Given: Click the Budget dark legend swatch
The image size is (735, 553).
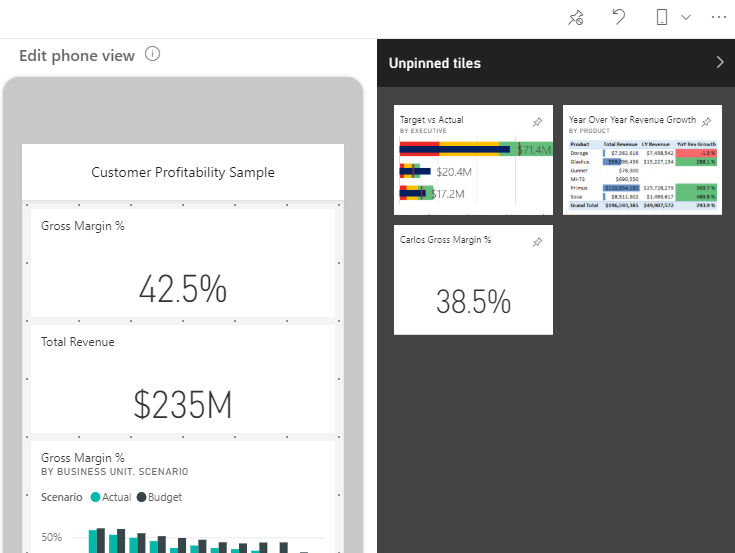Looking at the screenshot, I should [x=142, y=497].
